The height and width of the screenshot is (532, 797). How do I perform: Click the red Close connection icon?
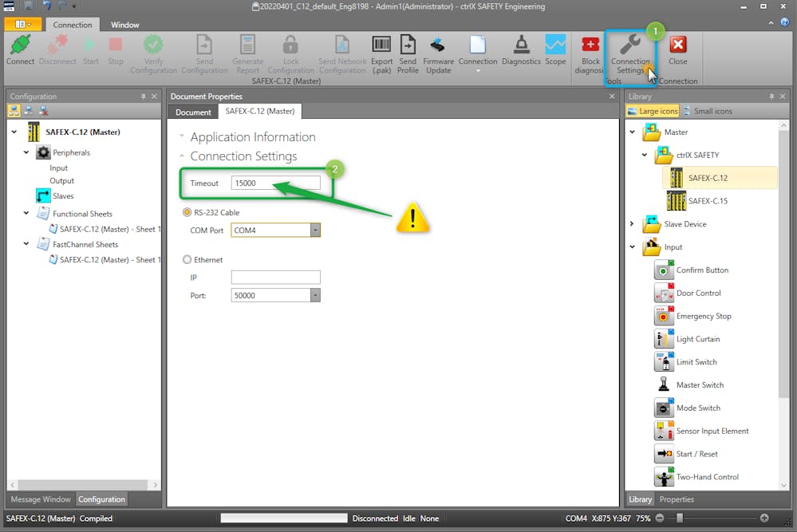pos(677,45)
